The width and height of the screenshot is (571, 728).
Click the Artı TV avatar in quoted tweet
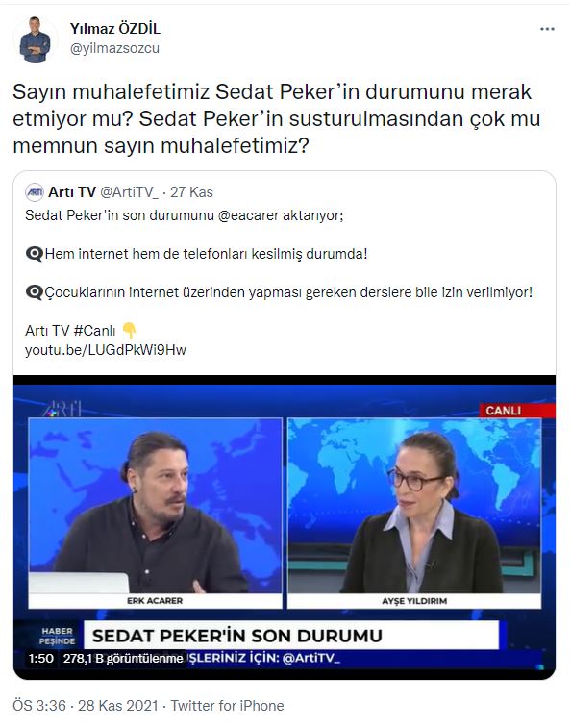[x=35, y=192]
